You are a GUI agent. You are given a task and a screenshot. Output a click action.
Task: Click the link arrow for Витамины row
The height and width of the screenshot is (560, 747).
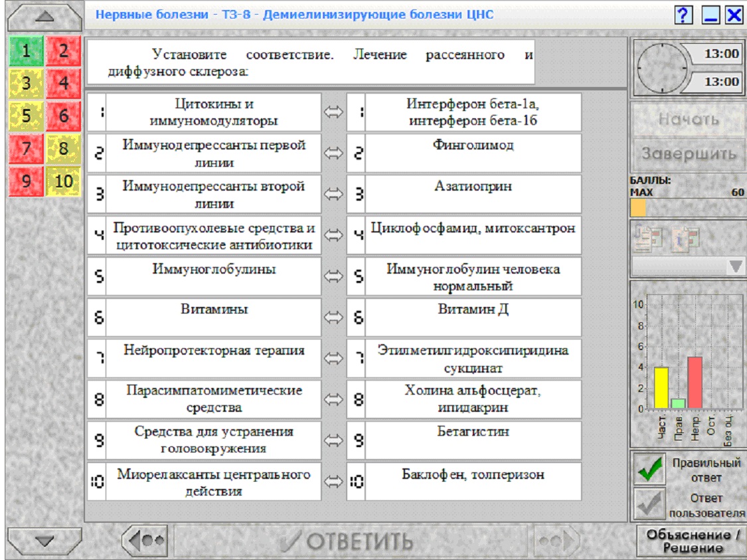(333, 318)
